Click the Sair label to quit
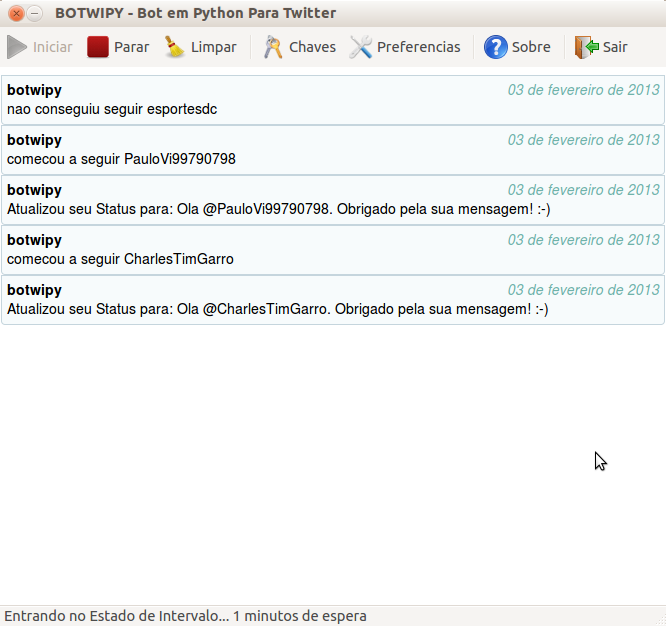This screenshot has width=666, height=626. 615,47
